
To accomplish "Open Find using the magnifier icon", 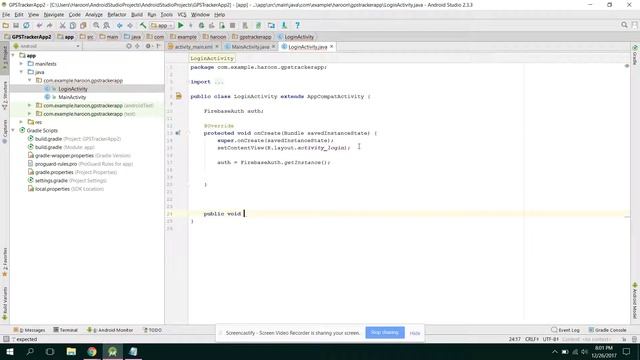I will pos(96,25).
